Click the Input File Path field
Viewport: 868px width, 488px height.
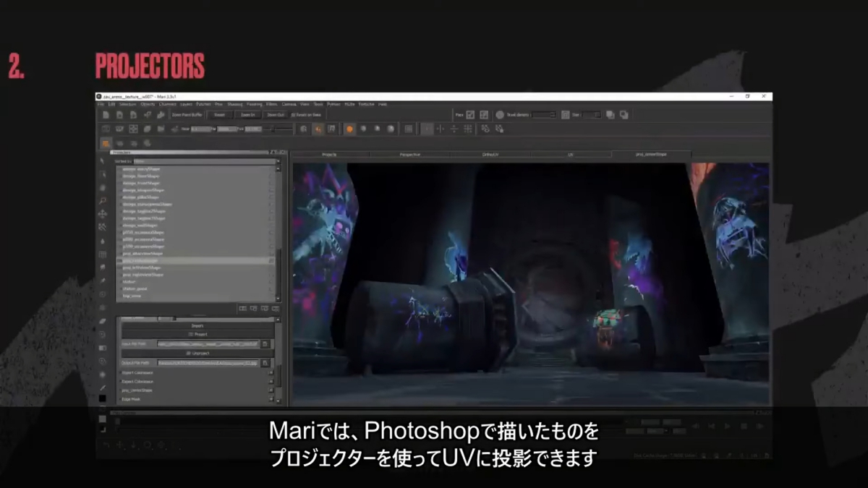(208, 344)
